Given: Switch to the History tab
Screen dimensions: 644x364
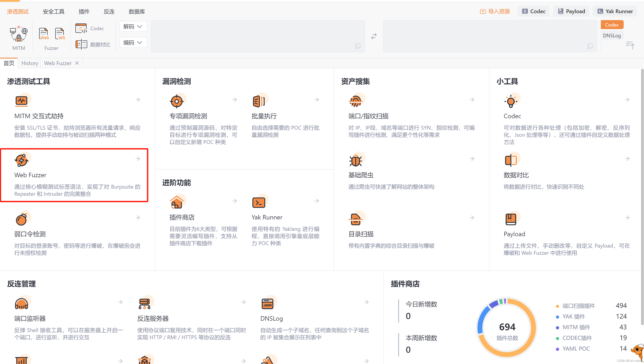Looking at the screenshot, I should point(29,63).
